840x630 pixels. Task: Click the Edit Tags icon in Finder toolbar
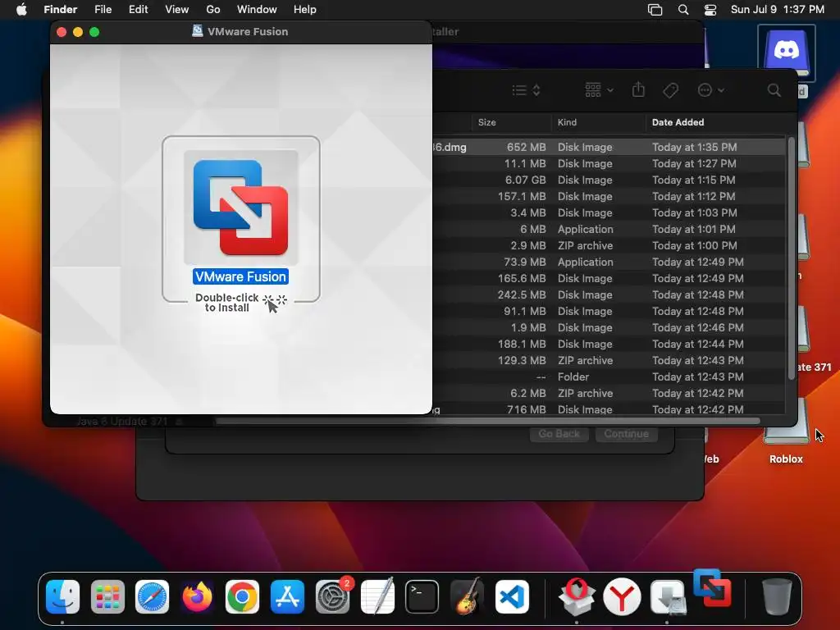click(x=670, y=90)
